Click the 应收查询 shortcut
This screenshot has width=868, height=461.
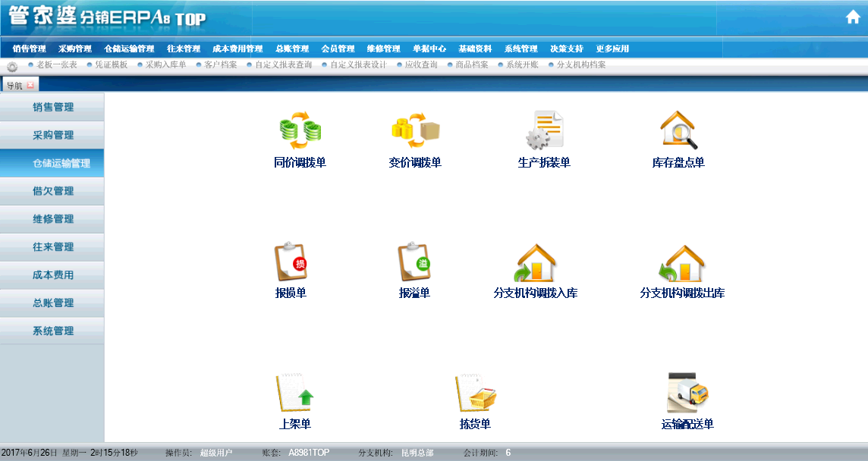[x=420, y=64]
